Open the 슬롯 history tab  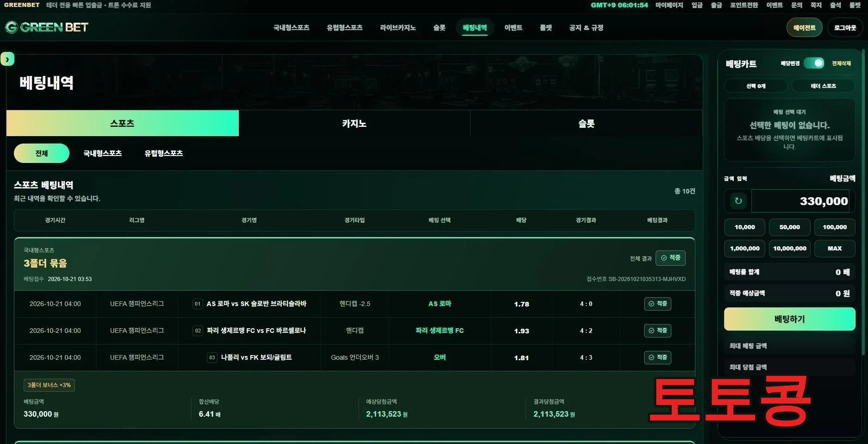(586, 123)
